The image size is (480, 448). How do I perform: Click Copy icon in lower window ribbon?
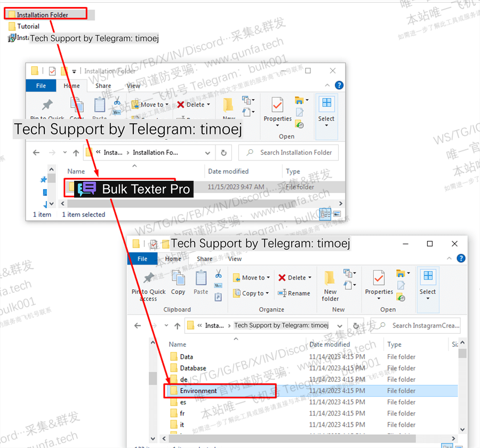178,283
